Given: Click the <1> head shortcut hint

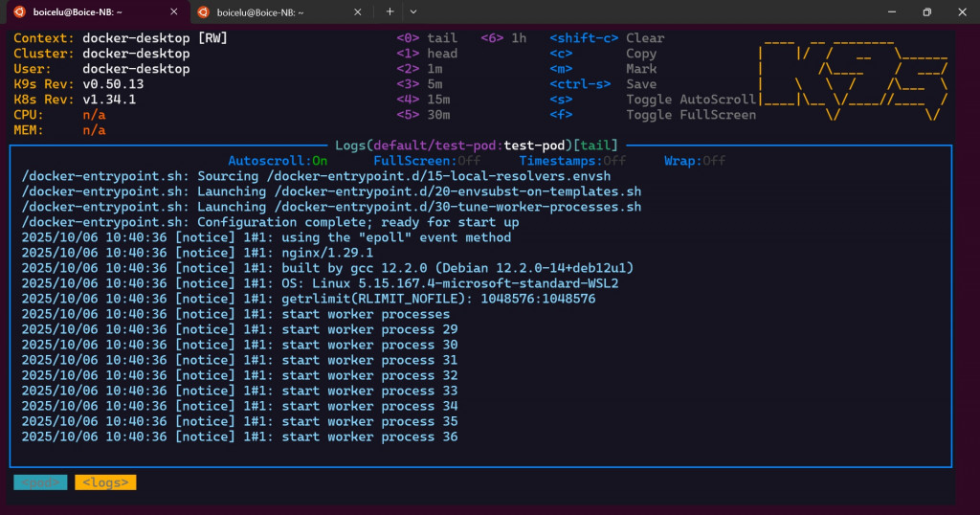Looking at the screenshot, I should click(427, 54).
